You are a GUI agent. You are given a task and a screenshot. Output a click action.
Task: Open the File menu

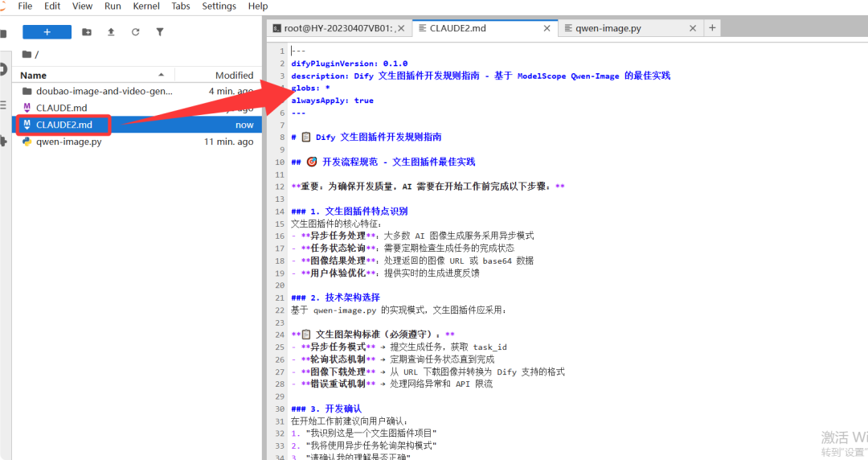tap(25, 6)
